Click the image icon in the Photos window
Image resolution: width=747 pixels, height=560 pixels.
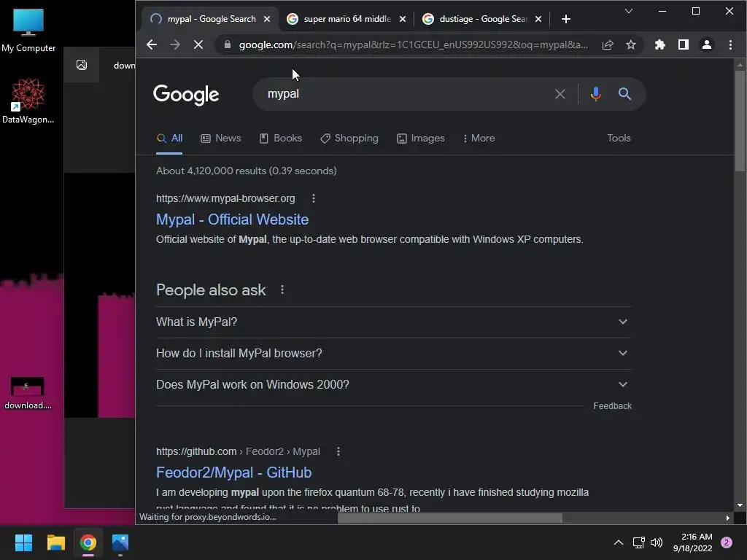[x=82, y=65]
